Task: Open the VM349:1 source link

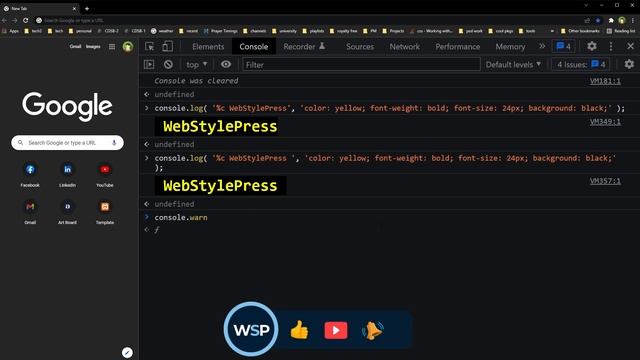Action: click(605, 122)
